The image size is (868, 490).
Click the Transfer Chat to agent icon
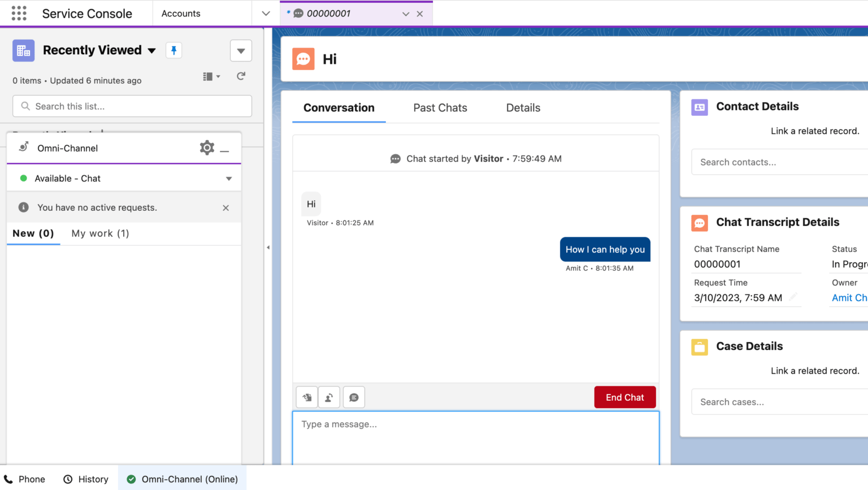[x=329, y=397]
